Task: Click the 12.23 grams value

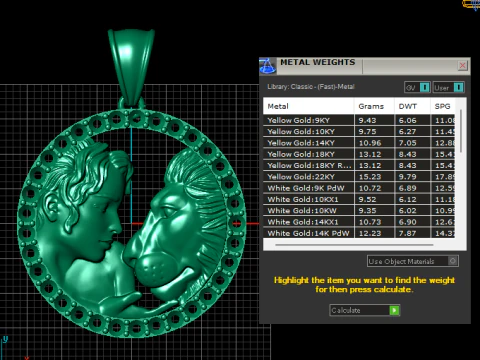Action: [370, 233]
